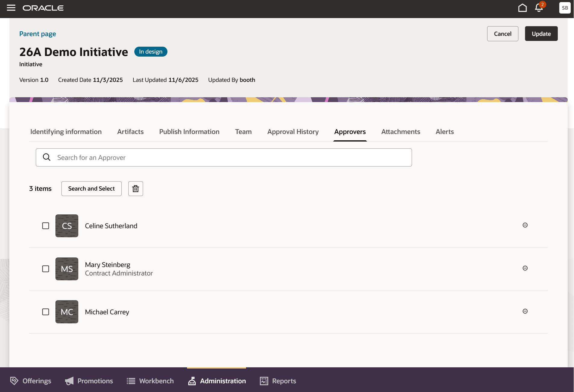
Task: Open Search and Select for approvers
Action: tap(91, 188)
